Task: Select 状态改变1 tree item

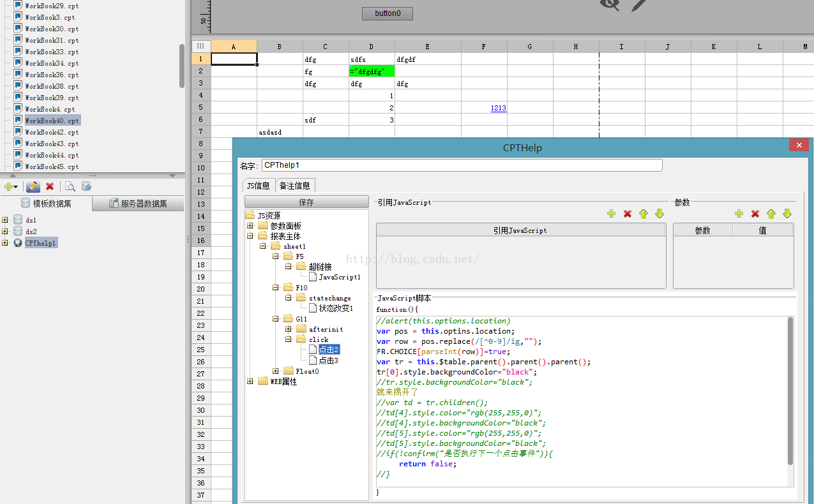Action: pyautogui.click(x=336, y=308)
